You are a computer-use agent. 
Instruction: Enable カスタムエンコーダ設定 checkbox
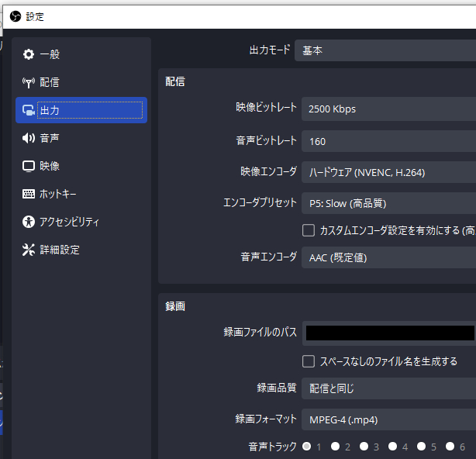pos(309,230)
